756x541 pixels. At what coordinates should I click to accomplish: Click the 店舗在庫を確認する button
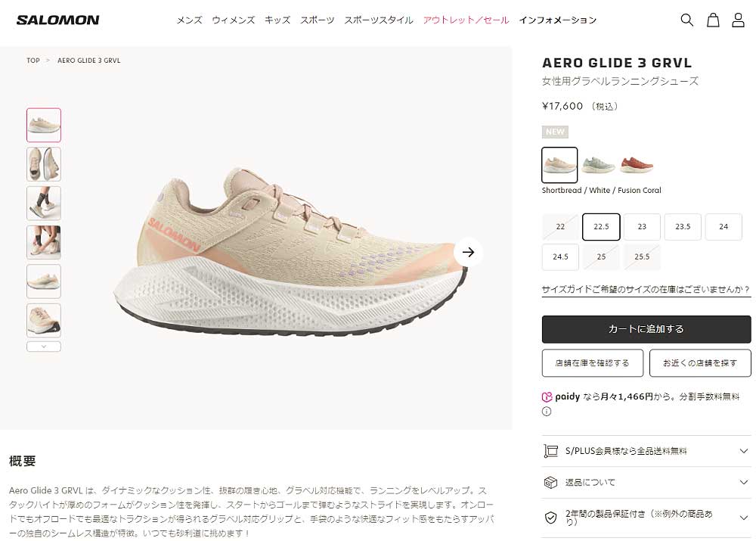point(593,363)
